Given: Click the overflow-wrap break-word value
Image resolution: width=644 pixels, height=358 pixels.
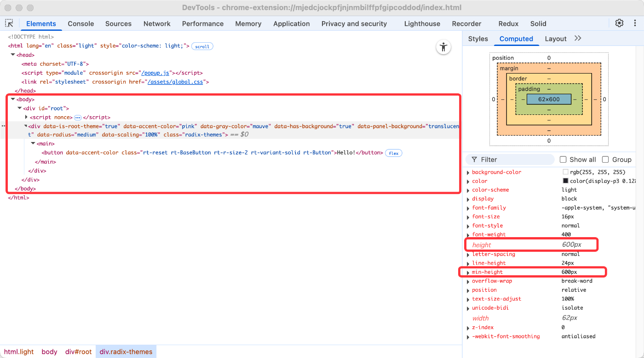Looking at the screenshot, I should click(577, 281).
